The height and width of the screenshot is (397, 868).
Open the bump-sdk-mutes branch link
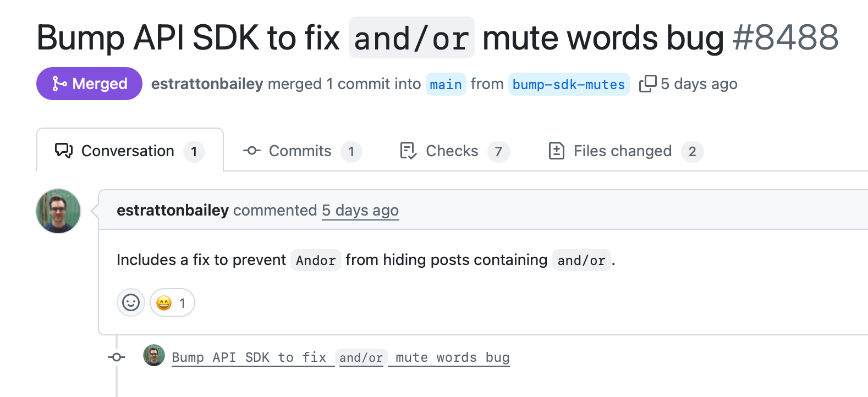pos(569,84)
